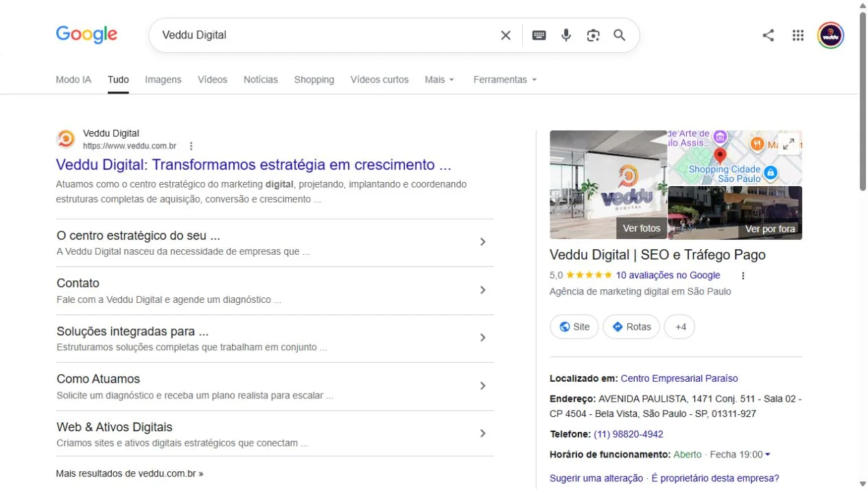Open the on-screen keyboard input tool
The image size is (868, 489).
[539, 35]
